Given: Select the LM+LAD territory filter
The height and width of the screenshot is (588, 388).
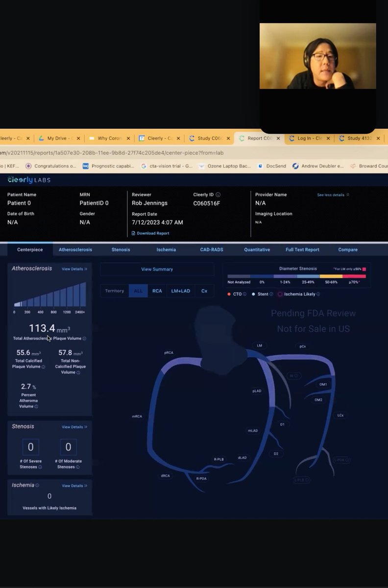Looking at the screenshot, I should click(181, 291).
